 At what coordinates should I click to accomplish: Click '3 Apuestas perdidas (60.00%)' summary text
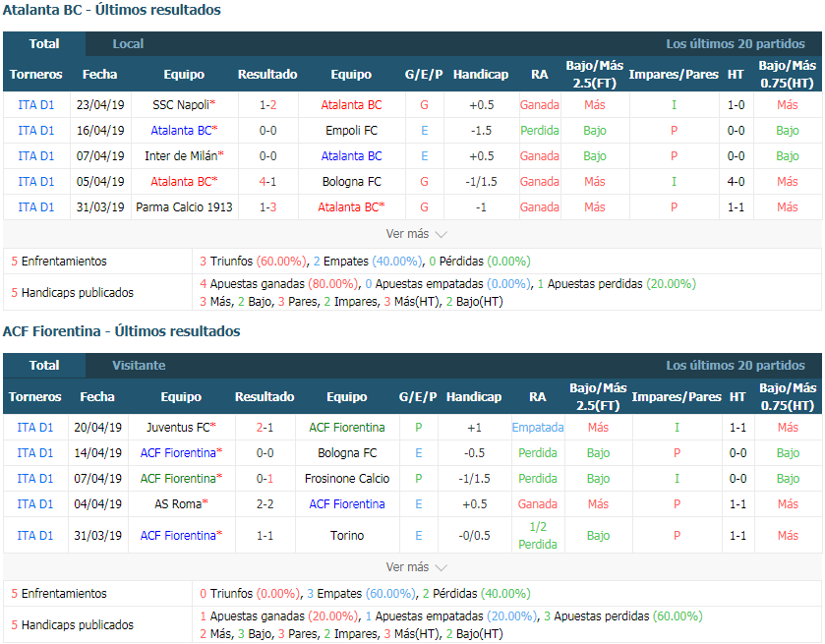(x=623, y=616)
